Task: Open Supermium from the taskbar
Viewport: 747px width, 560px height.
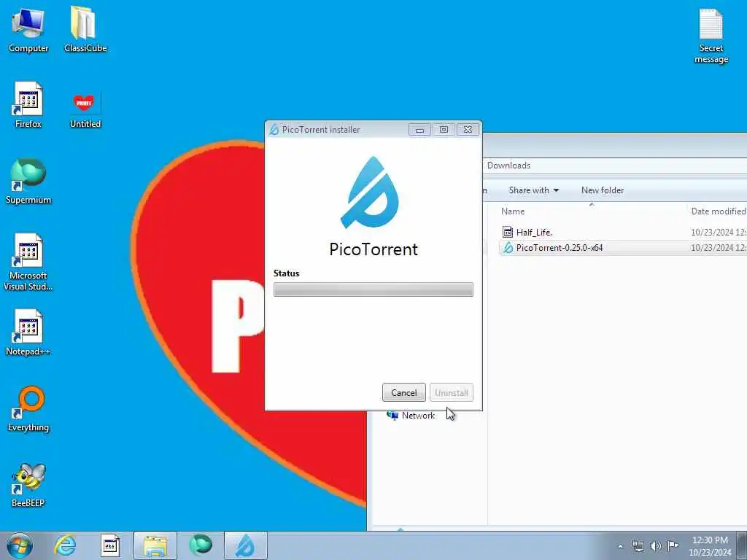Action: point(201,545)
